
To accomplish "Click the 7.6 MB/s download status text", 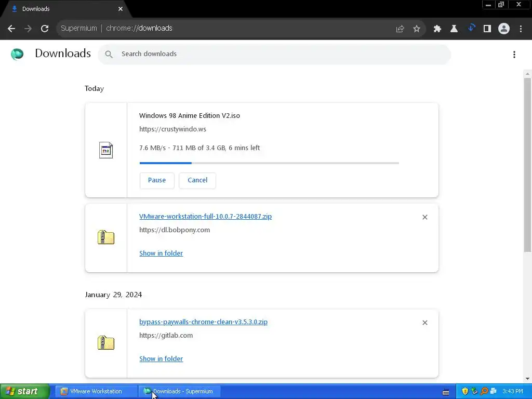I will [199, 148].
